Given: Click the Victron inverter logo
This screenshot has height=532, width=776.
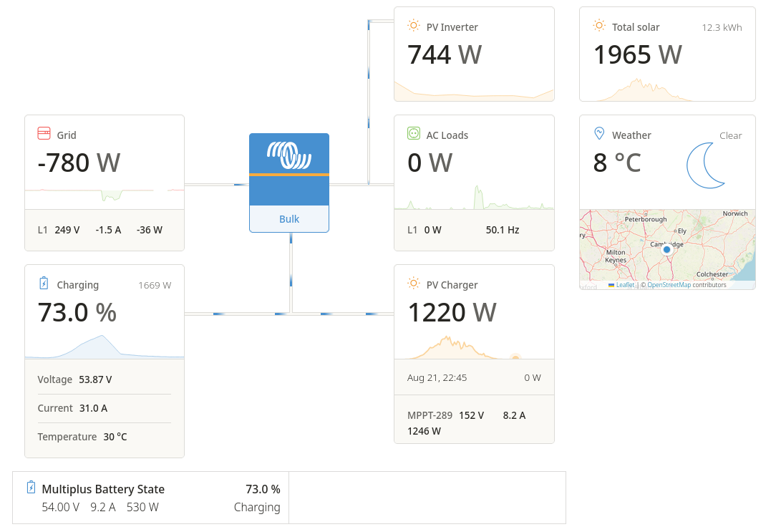Looking at the screenshot, I should point(289,155).
